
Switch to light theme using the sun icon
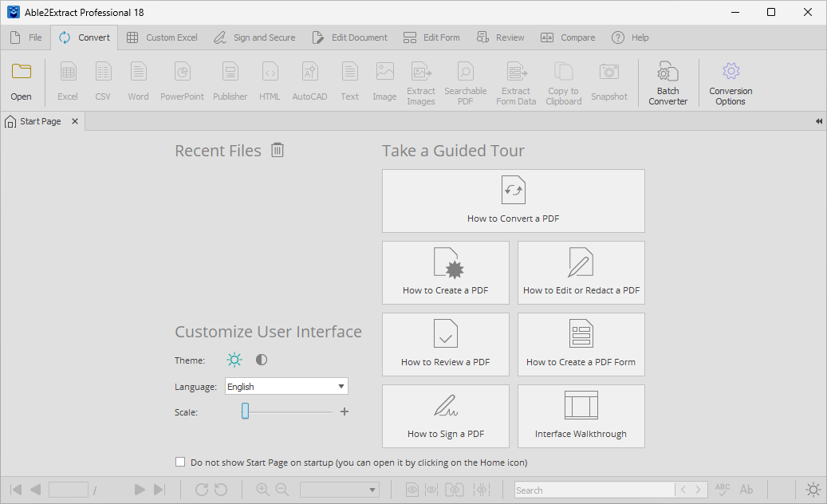click(x=234, y=360)
